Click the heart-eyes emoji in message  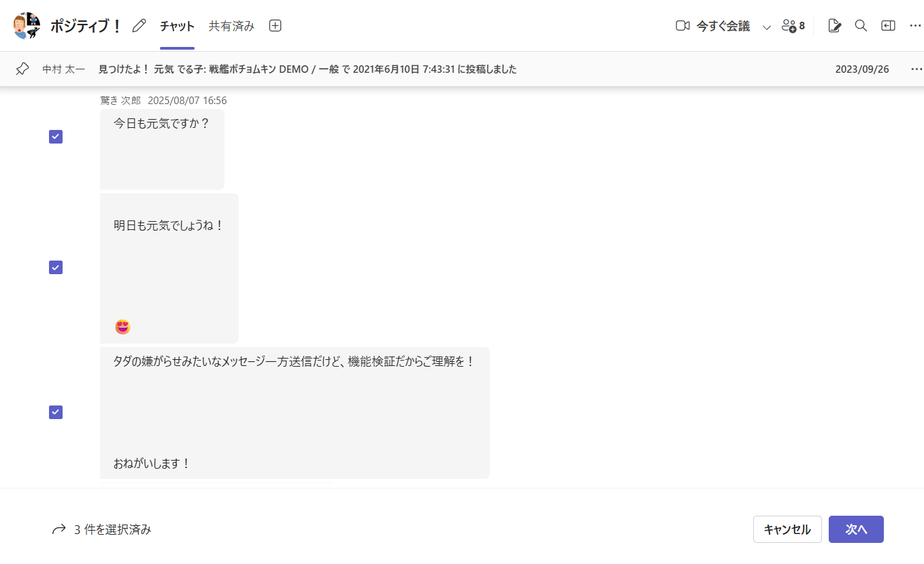[122, 327]
